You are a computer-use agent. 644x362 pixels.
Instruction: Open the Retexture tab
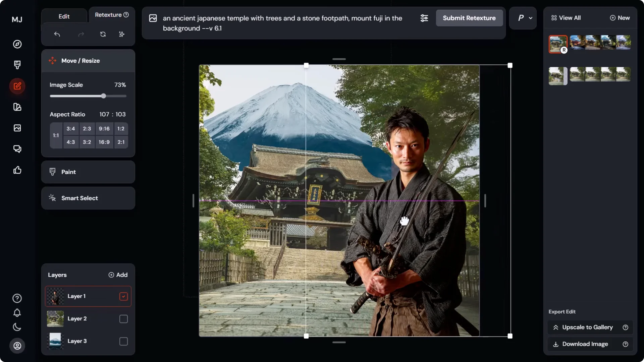[108, 15]
